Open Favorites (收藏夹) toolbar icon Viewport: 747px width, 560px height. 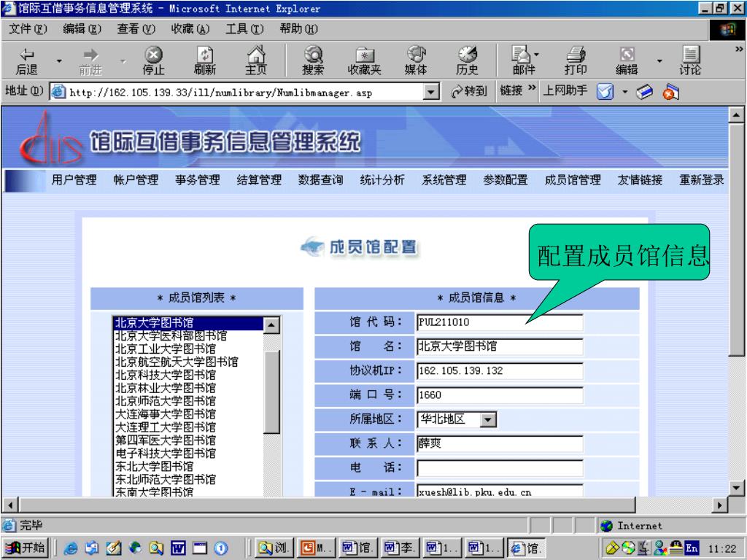365,61
